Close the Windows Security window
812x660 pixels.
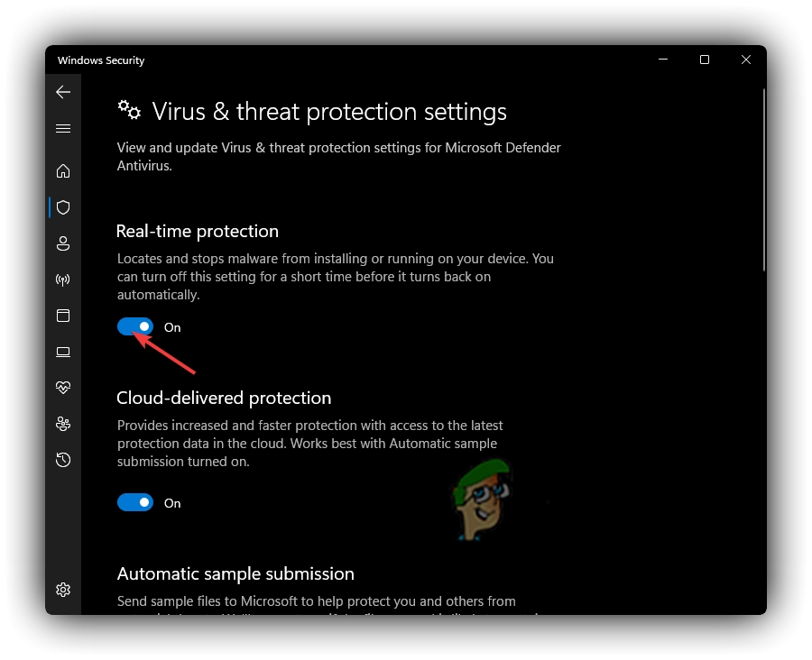click(746, 60)
